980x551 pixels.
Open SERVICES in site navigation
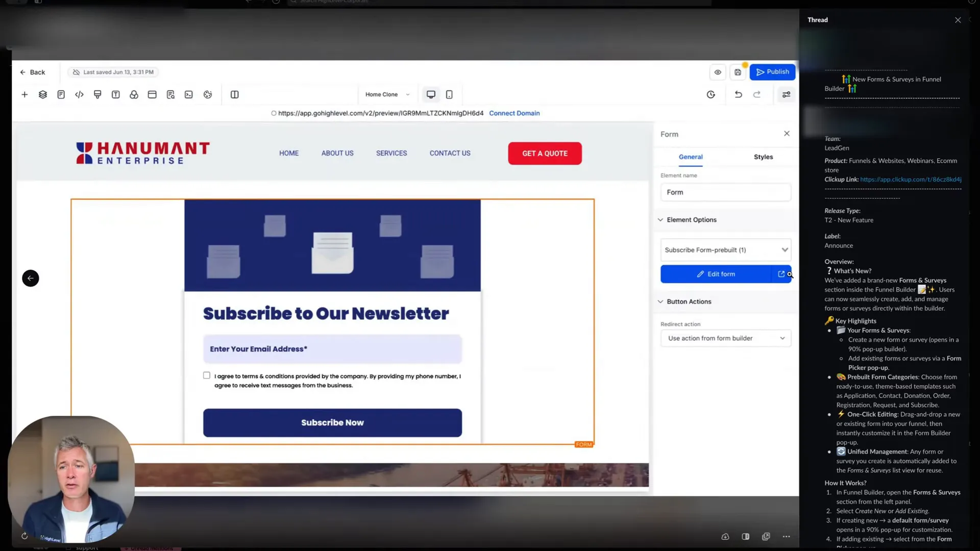pyautogui.click(x=391, y=153)
